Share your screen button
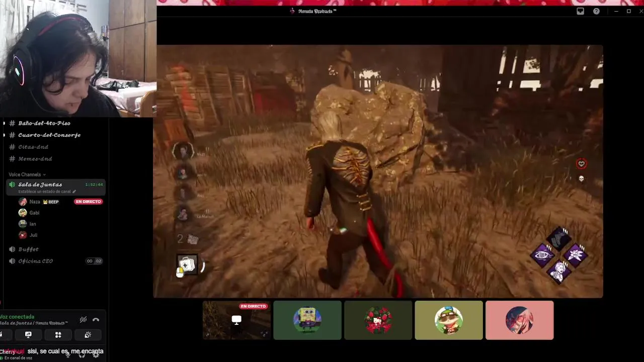Image resolution: width=644 pixels, height=362 pixels. (28, 335)
